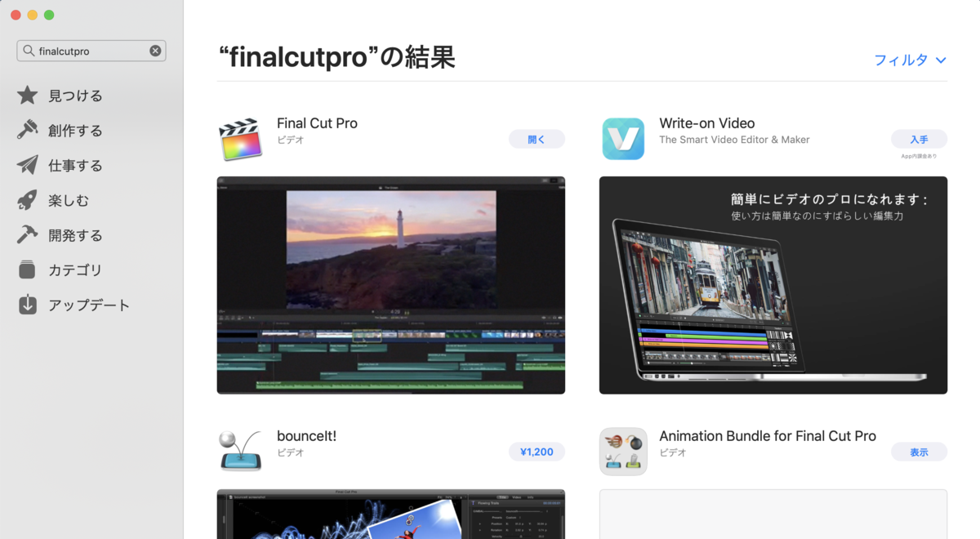Open the Final Cut Pro screenshot preview
The height and width of the screenshot is (539, 980).
[390, 285]
